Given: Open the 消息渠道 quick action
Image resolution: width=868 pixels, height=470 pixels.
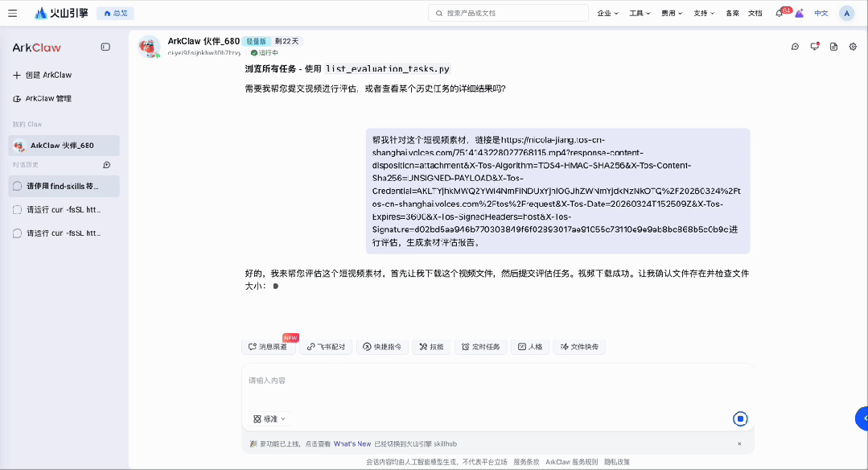Looking at the screenshot, I should point(269,347).
